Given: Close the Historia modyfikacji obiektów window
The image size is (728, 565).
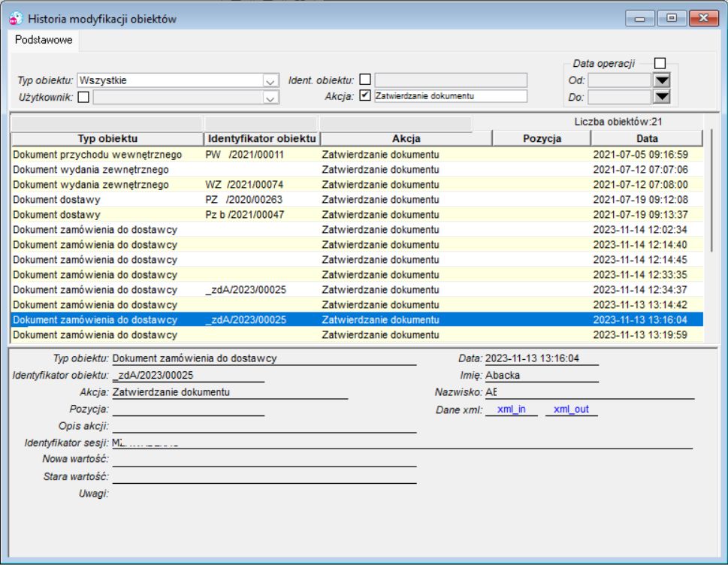Looking at the screenshot, I should pyautogui.click(x=703, y=18).
